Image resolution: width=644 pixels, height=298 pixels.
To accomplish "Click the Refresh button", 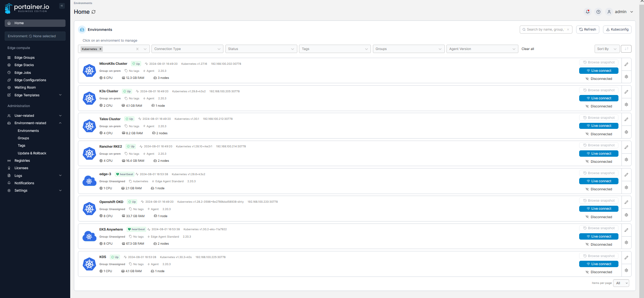I will click(x=588, y=30).
